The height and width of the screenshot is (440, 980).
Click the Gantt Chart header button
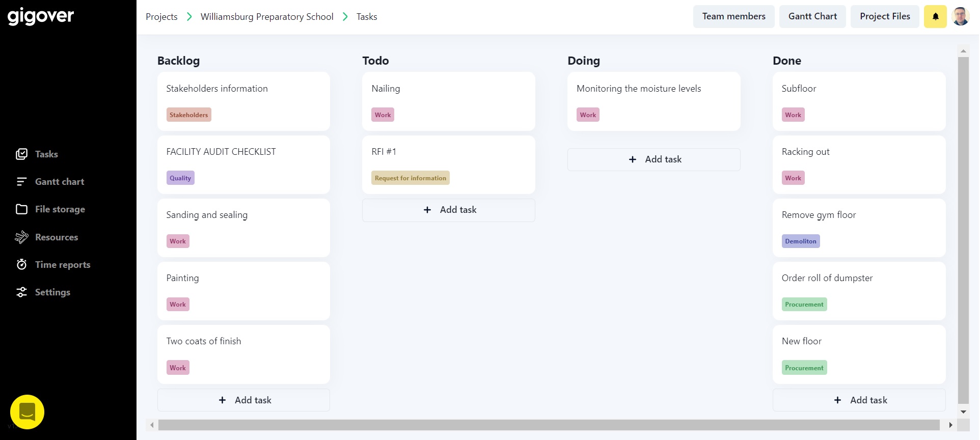point(812,16)
